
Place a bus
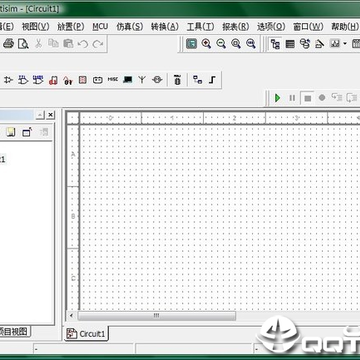tap(212, 80)
